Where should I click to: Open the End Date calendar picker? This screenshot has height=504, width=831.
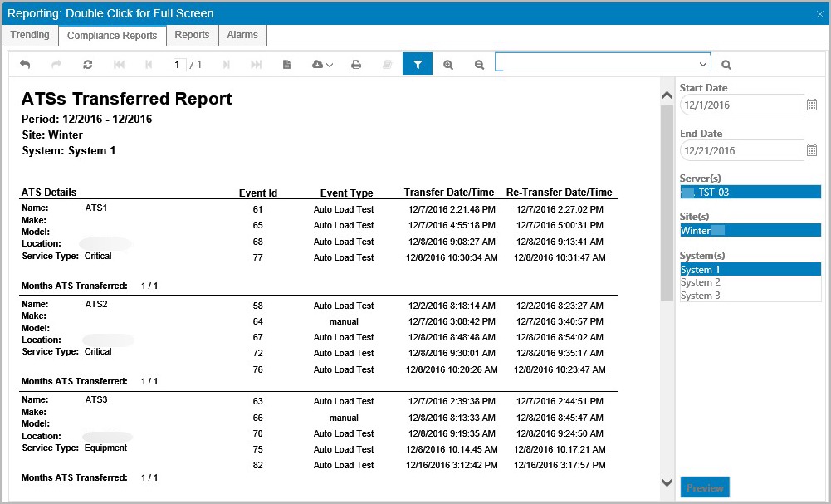[812, 151]
